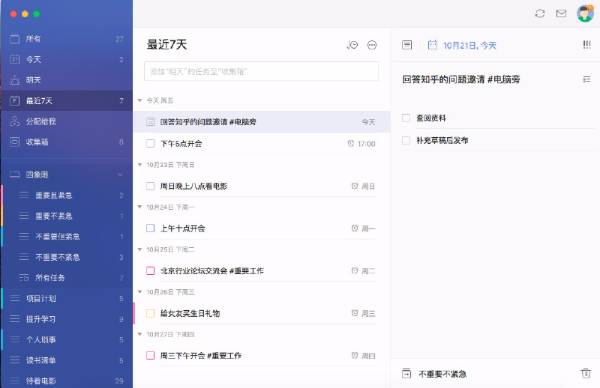Collapse the 四象限 folder chevron
The image size is (600, 388).
(x=120, y=175)
